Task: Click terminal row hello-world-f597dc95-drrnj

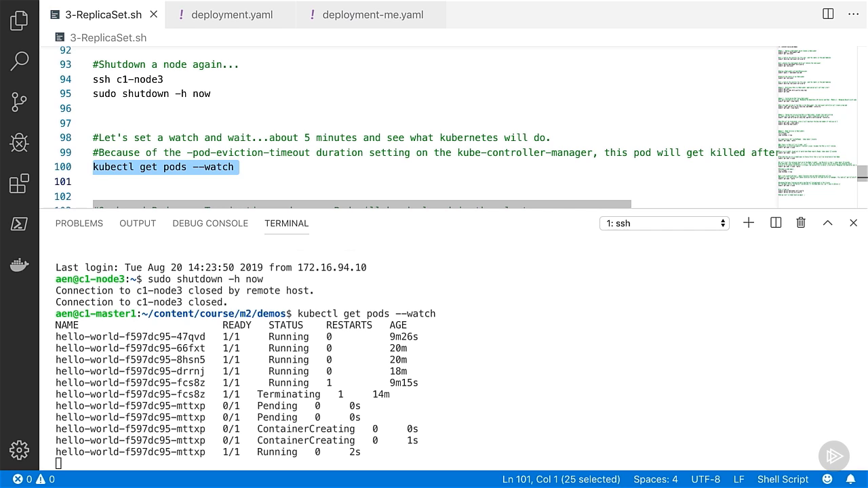Action: tap(231, 371)
